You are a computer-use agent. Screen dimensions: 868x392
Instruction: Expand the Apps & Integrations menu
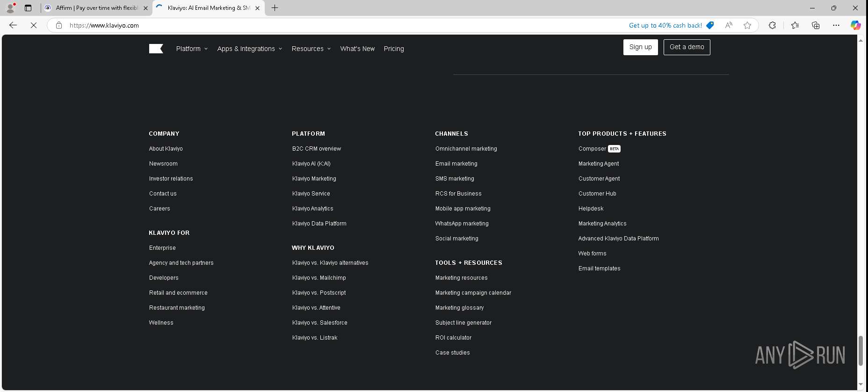[250, 49]
